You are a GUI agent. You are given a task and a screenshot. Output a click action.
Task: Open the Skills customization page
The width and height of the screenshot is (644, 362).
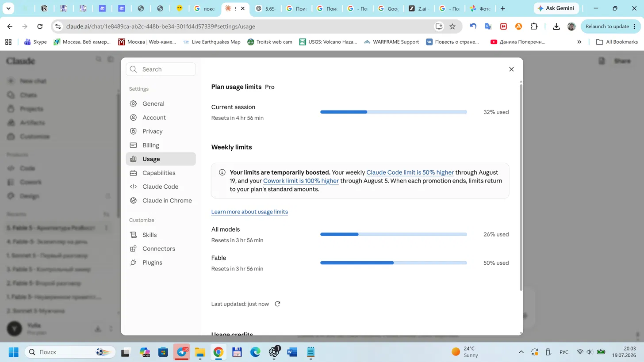pyautogui.click(x=161, y=235)
